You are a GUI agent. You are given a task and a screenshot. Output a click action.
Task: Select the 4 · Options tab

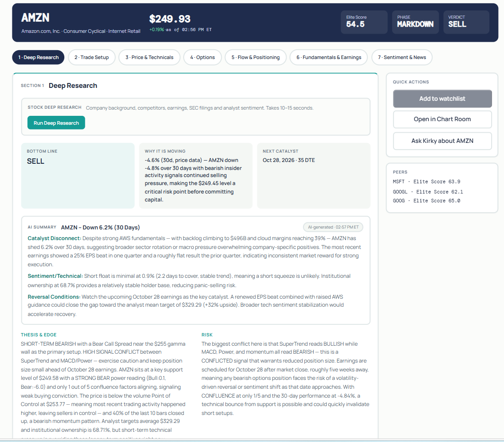pyautogui.click(x=202, y=57)
